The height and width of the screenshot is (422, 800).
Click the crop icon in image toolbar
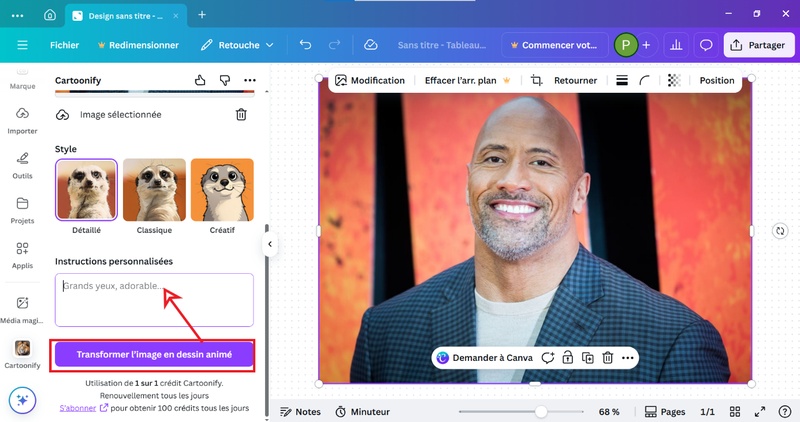coord(537,81)
